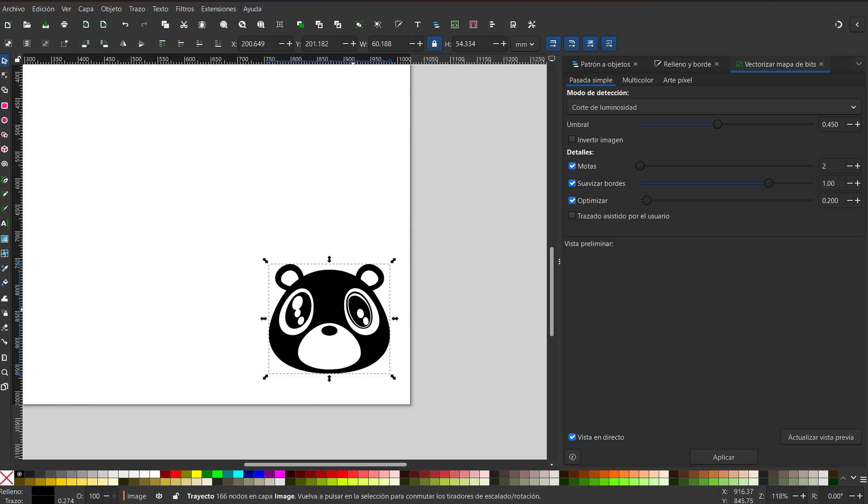The height and width of the screenshot is (504, 868).
Task: Click Actualizar vista previa button
Action: [x=820, y=437]
